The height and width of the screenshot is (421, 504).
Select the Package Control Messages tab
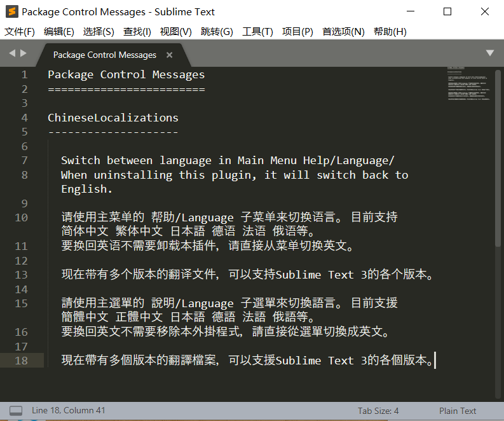point(104,55)
